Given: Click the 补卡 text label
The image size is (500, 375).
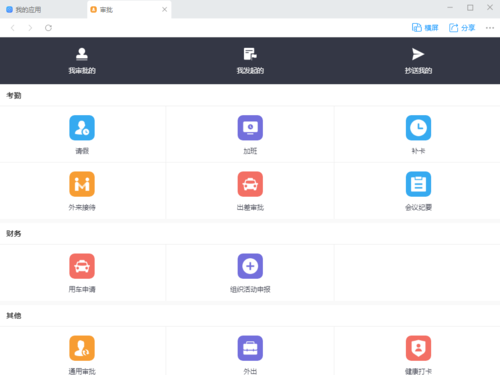Looking at the screenshot, I should (418, 151).
